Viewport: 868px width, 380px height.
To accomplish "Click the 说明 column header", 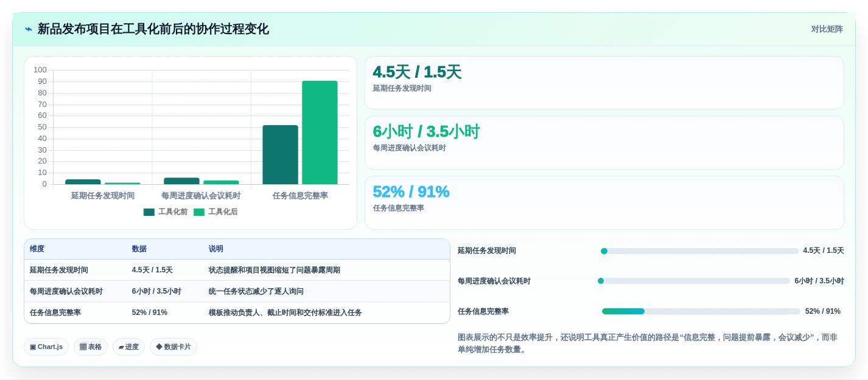I will point(216,249).
